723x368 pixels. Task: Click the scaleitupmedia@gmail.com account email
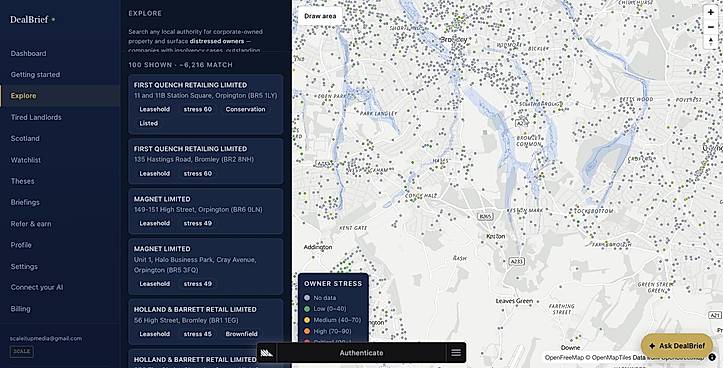click(x=46, y=338)
